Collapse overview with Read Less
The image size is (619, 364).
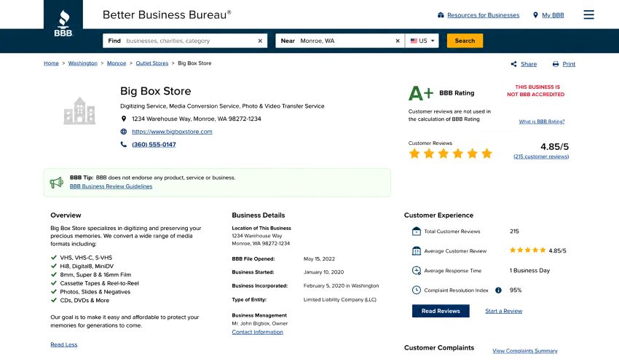point(64,344)
